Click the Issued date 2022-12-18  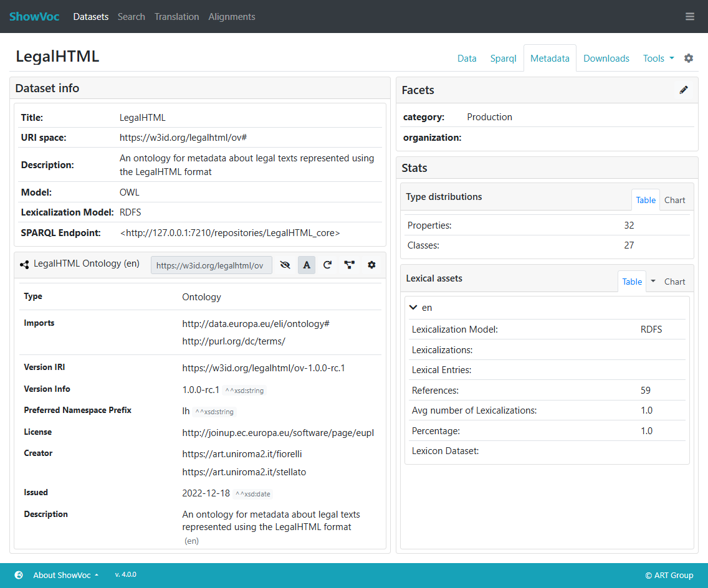click(206, 493)
